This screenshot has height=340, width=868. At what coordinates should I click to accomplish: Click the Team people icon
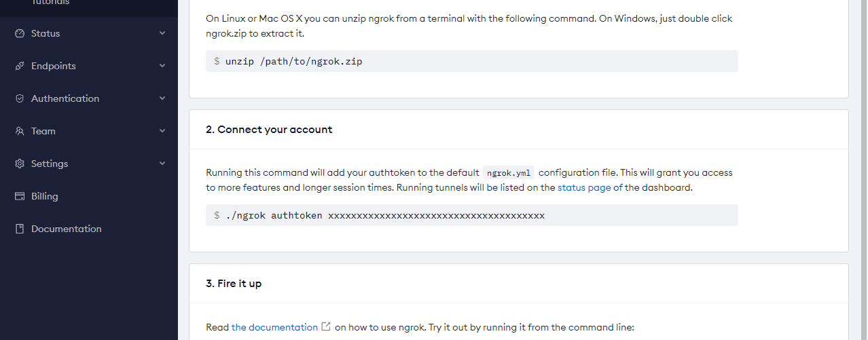tap(20, 131)
